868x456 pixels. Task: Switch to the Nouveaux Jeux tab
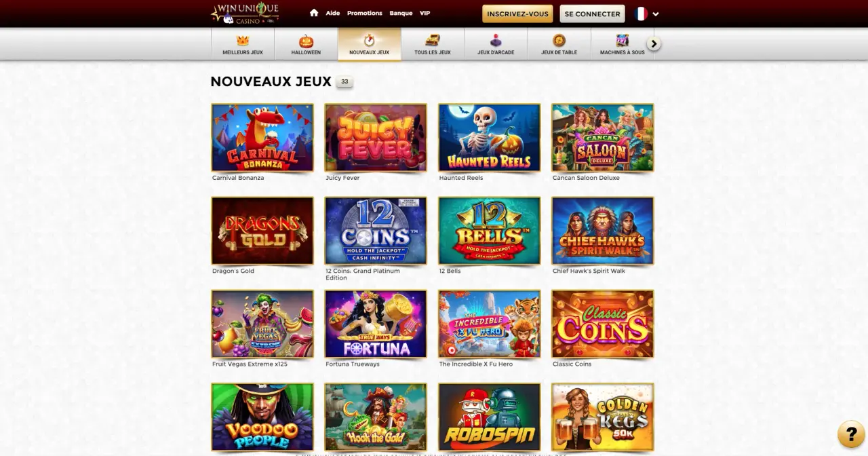[x=369, y=44]
